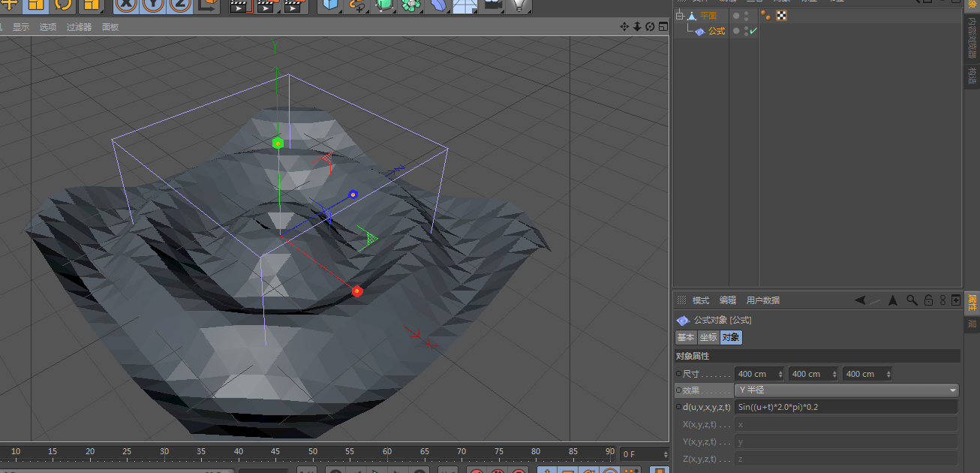Click the third 尺寸 400 cm field

click(x=867, y=374)
